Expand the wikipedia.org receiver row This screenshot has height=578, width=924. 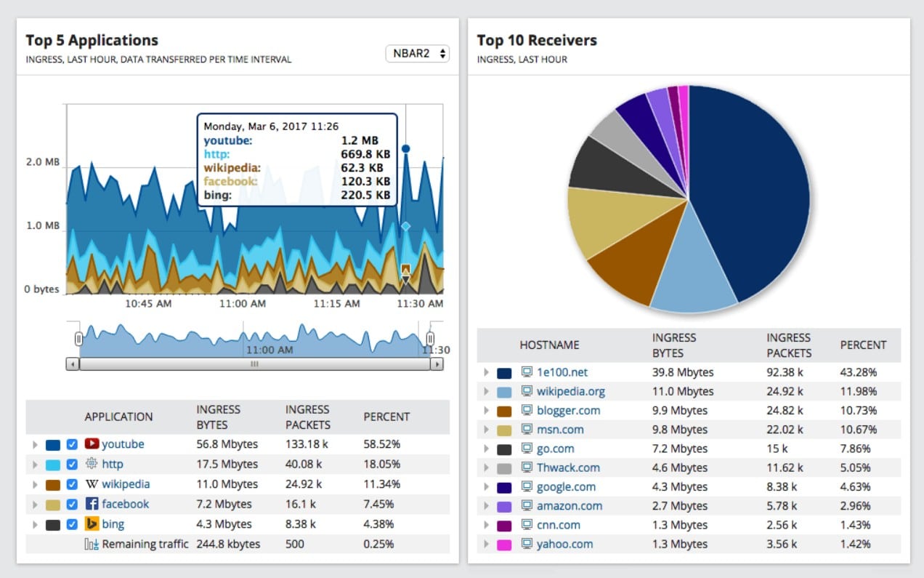point(486,391)
